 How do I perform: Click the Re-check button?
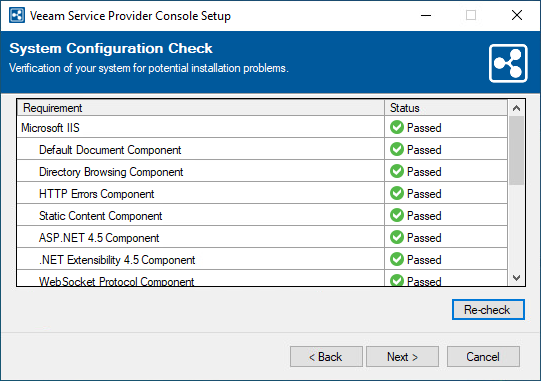pyautogui.click(x=488, y=310)
